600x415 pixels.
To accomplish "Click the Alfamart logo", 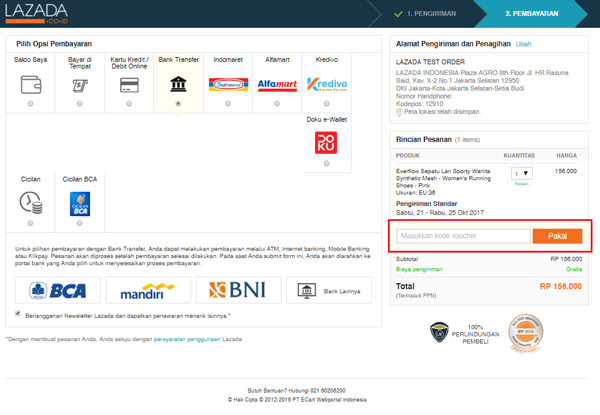I will click(277, 85).
